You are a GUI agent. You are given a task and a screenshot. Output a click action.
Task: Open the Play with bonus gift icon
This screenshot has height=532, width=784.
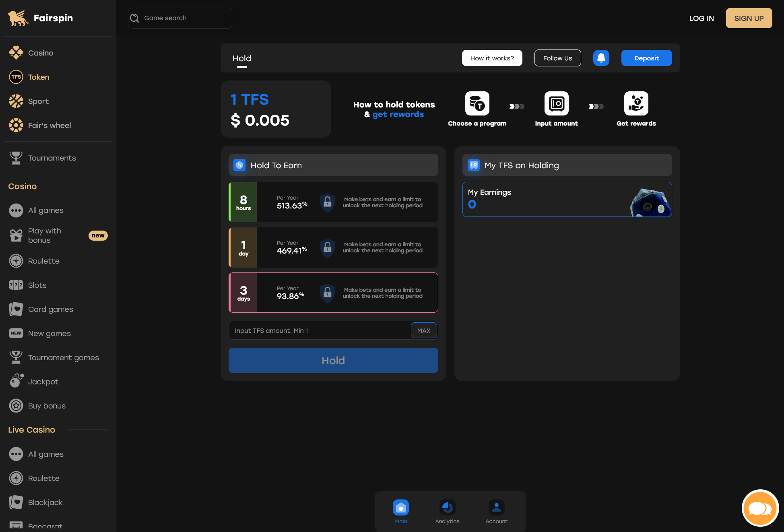tap(16, 235)
